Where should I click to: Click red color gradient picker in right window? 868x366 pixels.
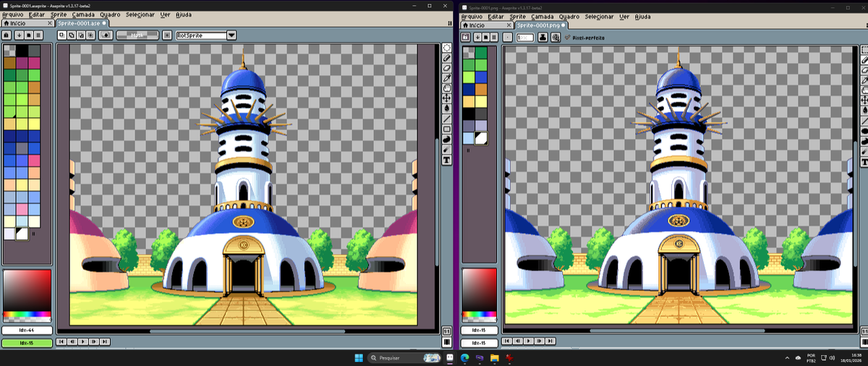(480, 289)
